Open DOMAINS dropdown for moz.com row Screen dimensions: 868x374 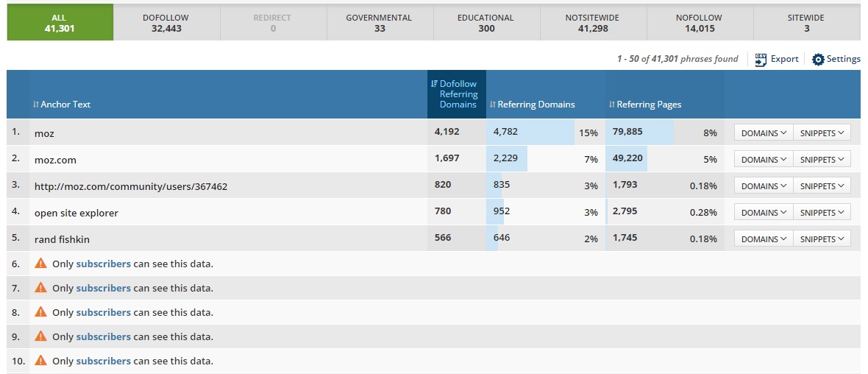[x=764, y=160]
